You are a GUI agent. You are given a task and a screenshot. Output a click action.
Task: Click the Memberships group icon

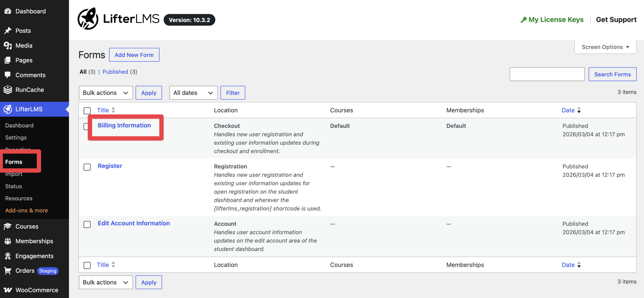point(8,241)
